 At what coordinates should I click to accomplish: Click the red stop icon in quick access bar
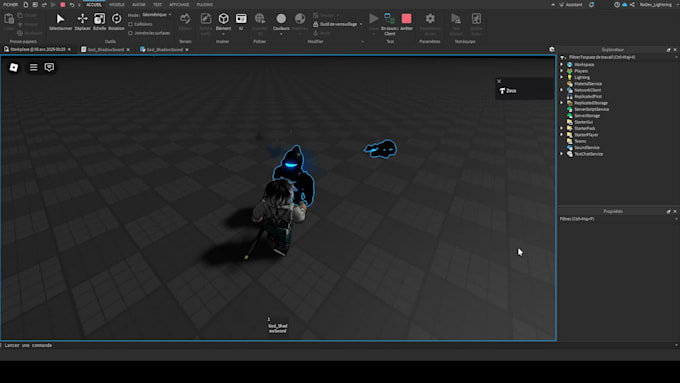pyautogui.click(x=62, y=4)
